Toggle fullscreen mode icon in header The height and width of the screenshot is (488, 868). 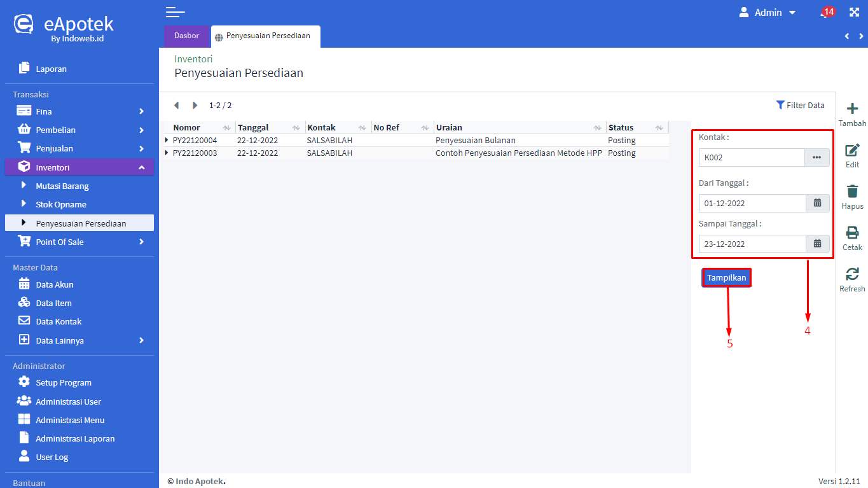(854, 13)
